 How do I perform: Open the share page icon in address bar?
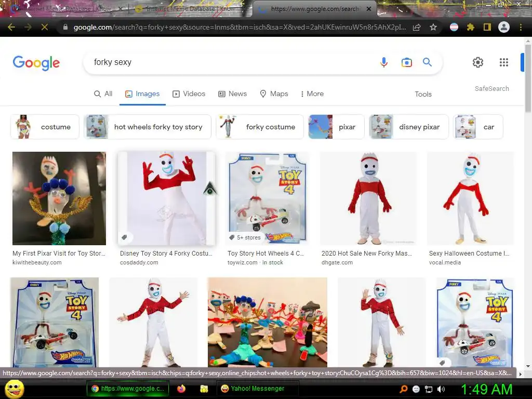[417, 27]
